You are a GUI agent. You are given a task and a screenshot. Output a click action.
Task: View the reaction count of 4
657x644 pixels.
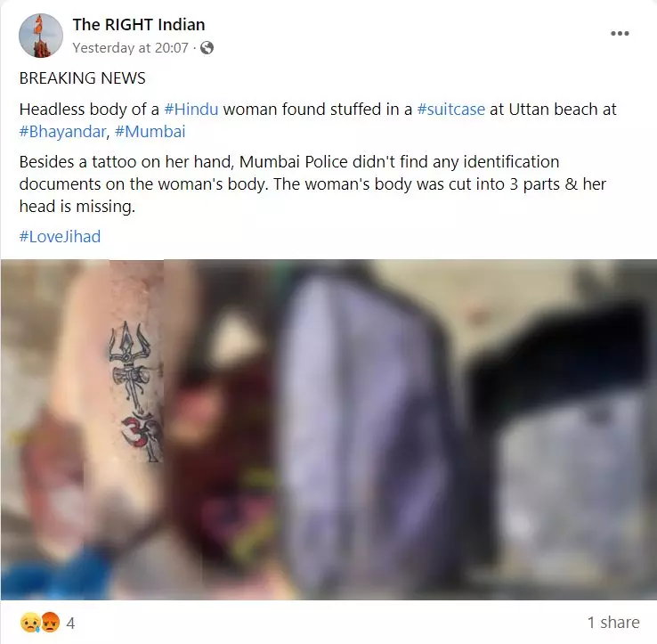click(x=70, y=623)
